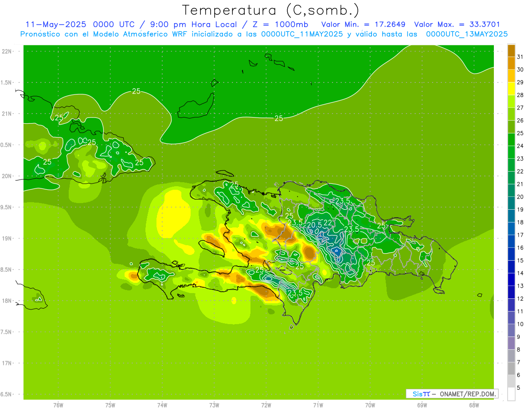Viewport: 532px width, 411px height.
Task: Click the legend value "23"
Action: (x=520, y=158)
